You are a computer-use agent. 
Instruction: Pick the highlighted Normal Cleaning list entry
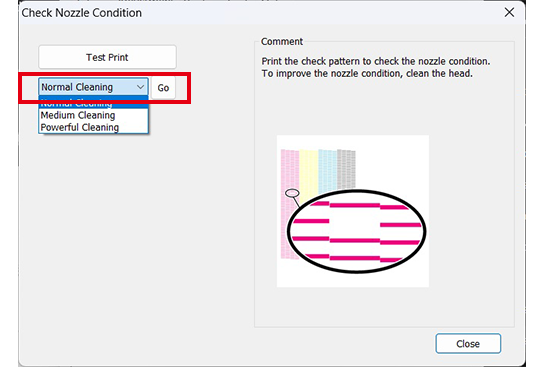(93, 104)
